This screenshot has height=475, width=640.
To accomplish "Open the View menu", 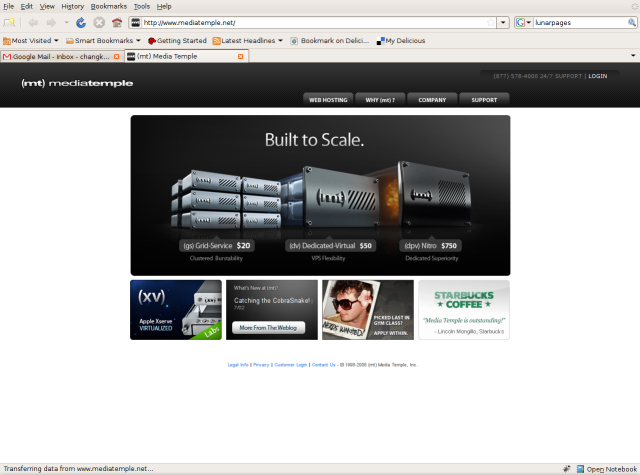I will click(x=47, y=6).
